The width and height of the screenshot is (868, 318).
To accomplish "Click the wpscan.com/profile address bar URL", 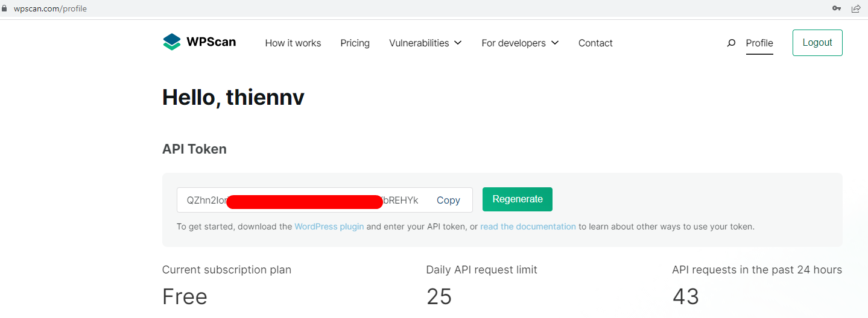I will pos(50,8).
